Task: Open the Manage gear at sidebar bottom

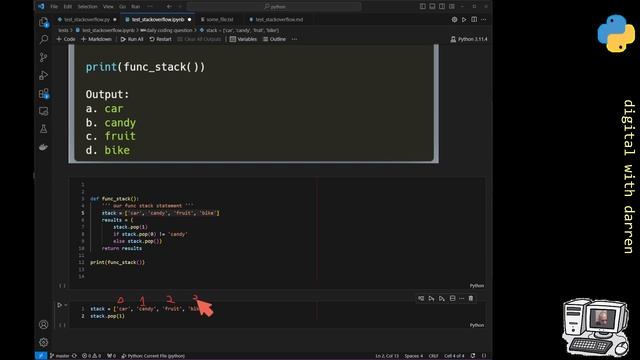Action: click(x=44, y=342)
